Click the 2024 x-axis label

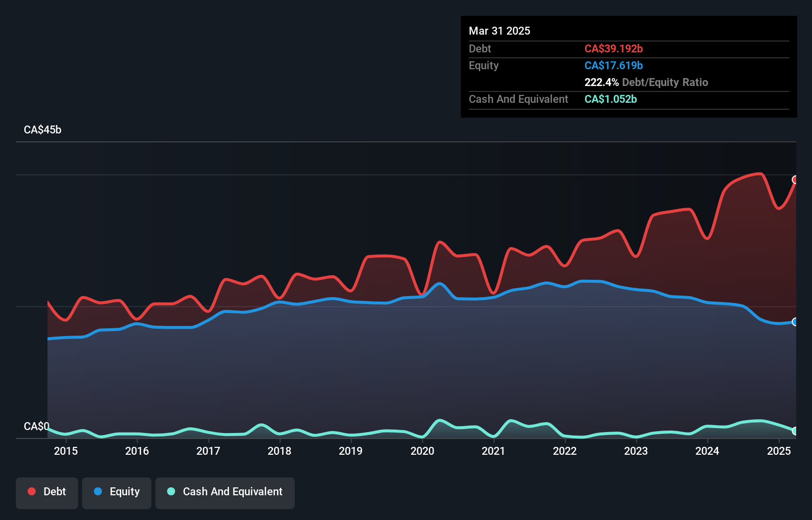click(707, 451)
